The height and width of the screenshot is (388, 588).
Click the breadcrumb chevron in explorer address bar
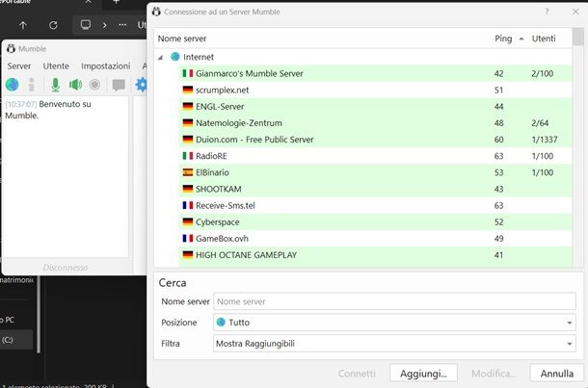click(x=105, y=25)
